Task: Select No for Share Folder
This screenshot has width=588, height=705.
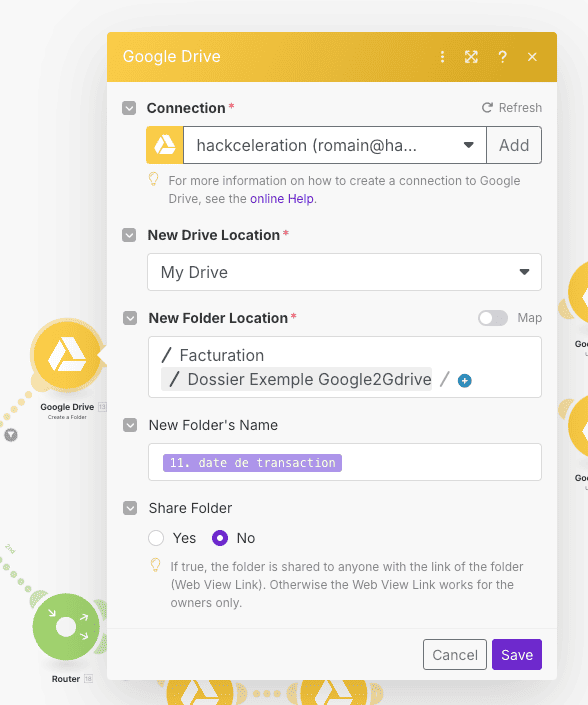Action: tap(220, 538)
